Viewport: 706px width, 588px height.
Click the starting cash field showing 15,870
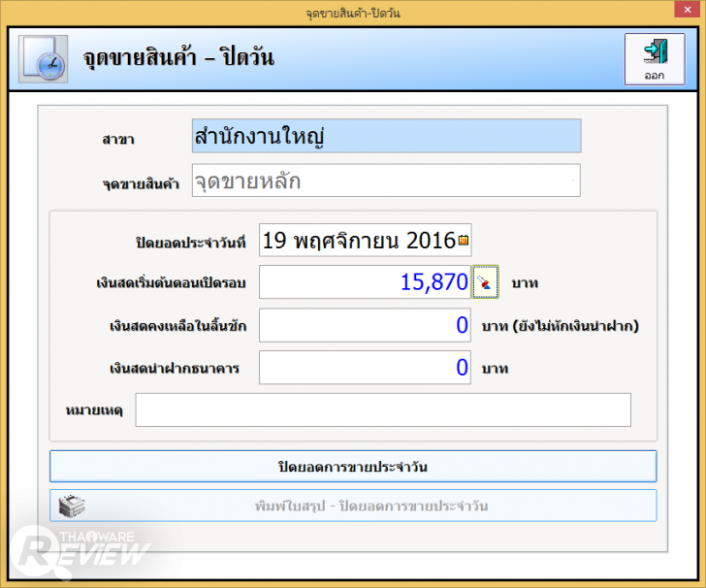(366, 282)
